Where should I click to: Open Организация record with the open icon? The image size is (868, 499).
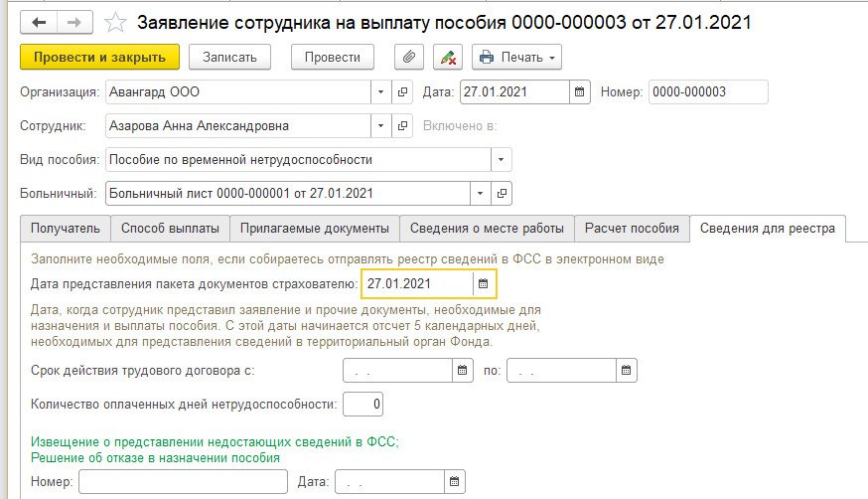tap(402, 92)
